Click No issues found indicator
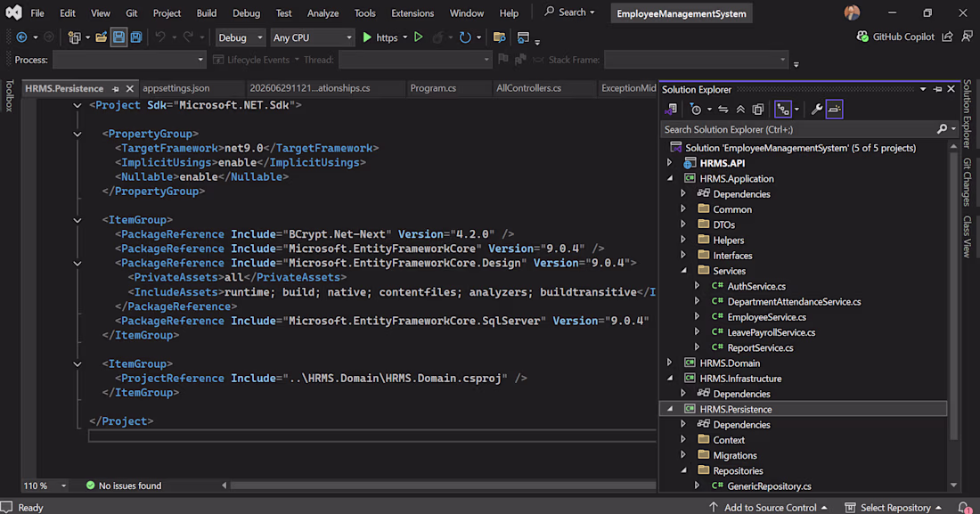 [x=123, y=485]
